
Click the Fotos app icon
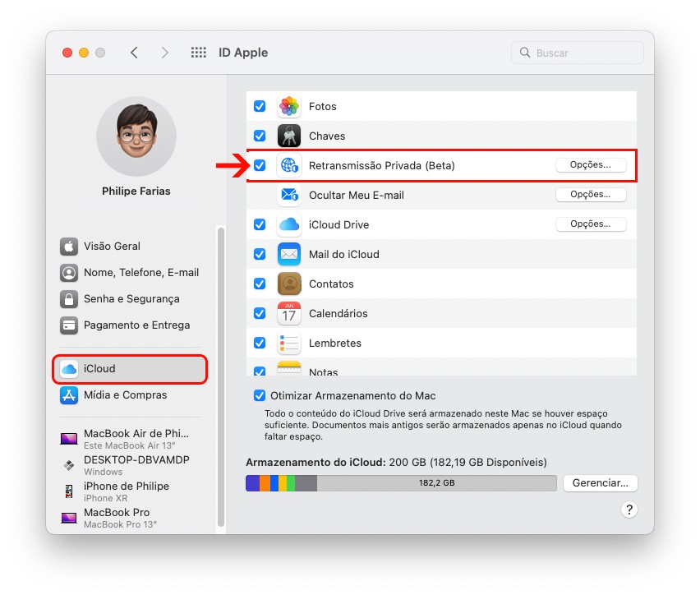[x=289, y=106]
